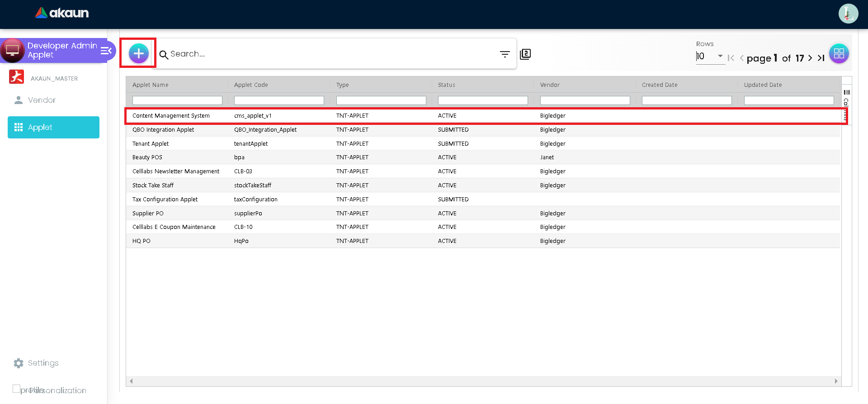Open the Content Management System row
868x404 pixels.
point(171,116)
